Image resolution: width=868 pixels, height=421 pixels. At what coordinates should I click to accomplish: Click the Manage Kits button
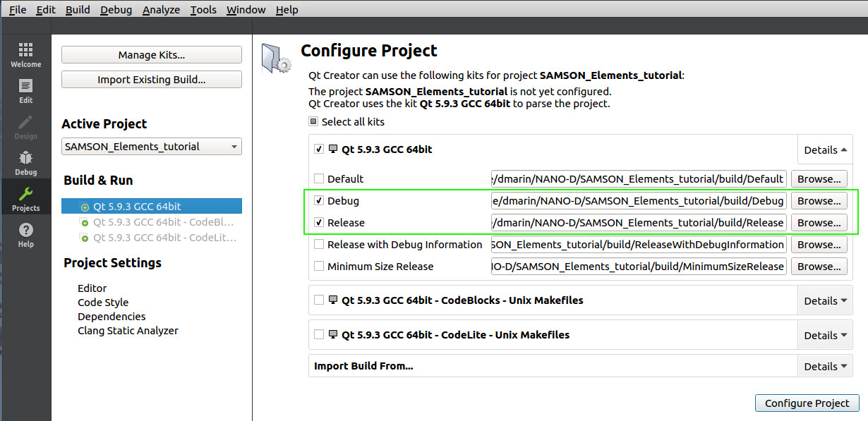coord(151,54)
